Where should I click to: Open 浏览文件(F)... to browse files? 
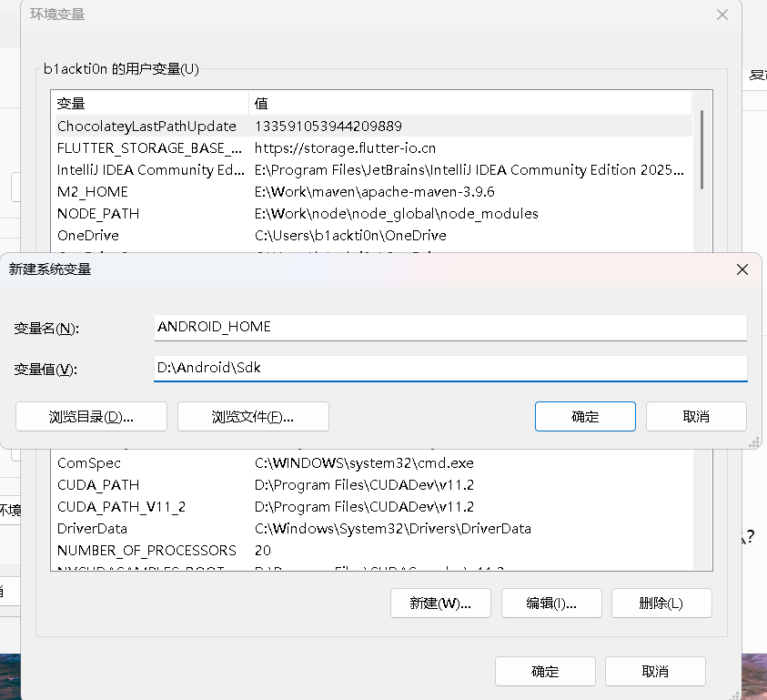pos(253,417)
